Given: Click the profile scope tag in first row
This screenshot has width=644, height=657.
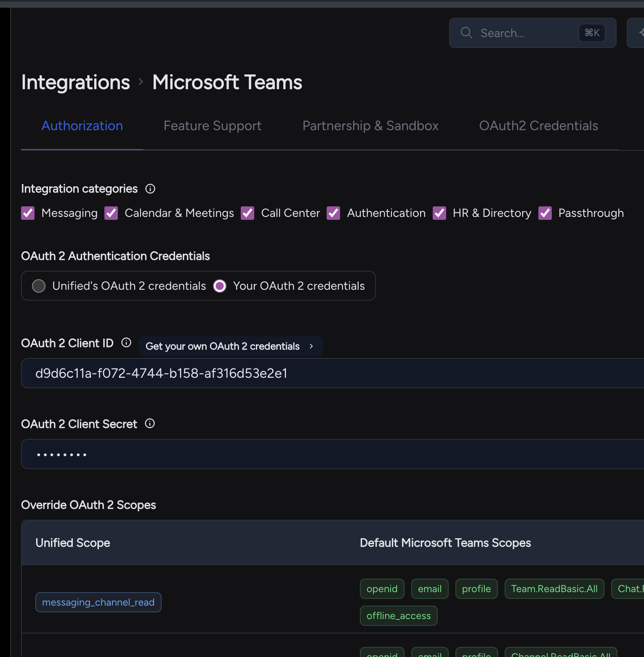Looking at the screenshot, I should coord(476,589).
